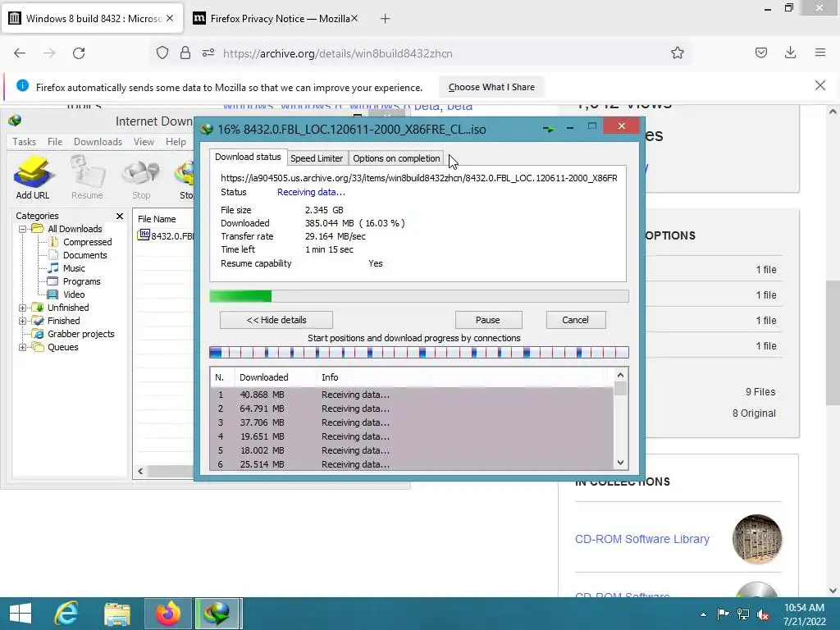Click the Stop toolbar icon in IDM

[x=141, y=177]
